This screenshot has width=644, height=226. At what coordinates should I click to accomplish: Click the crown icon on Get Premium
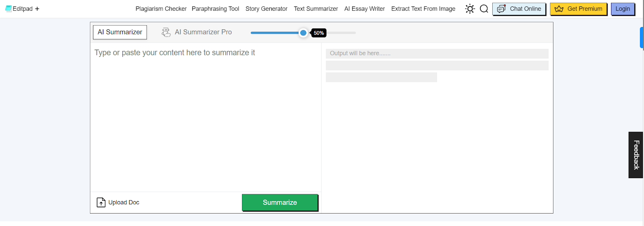coord(559,9)
